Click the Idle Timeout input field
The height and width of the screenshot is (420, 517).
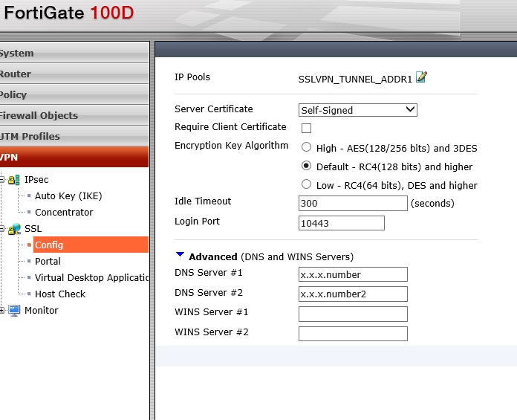(x=353, y=203)
